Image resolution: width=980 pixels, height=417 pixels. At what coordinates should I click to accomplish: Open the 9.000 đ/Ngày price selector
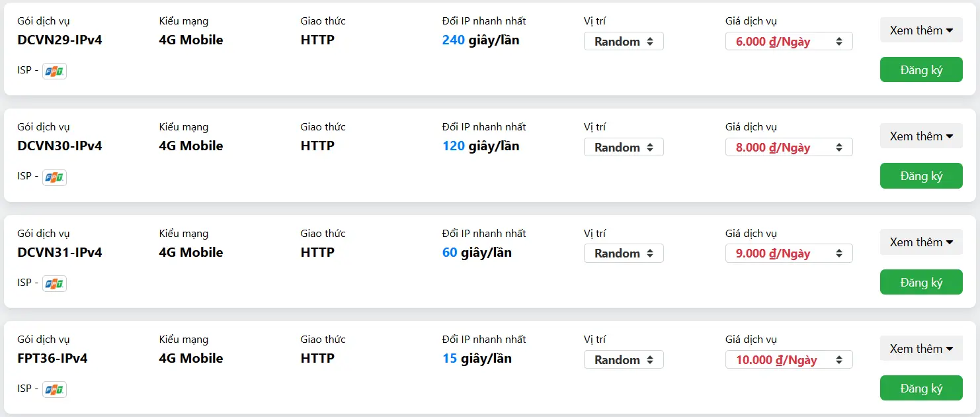[x=788, y=253]
